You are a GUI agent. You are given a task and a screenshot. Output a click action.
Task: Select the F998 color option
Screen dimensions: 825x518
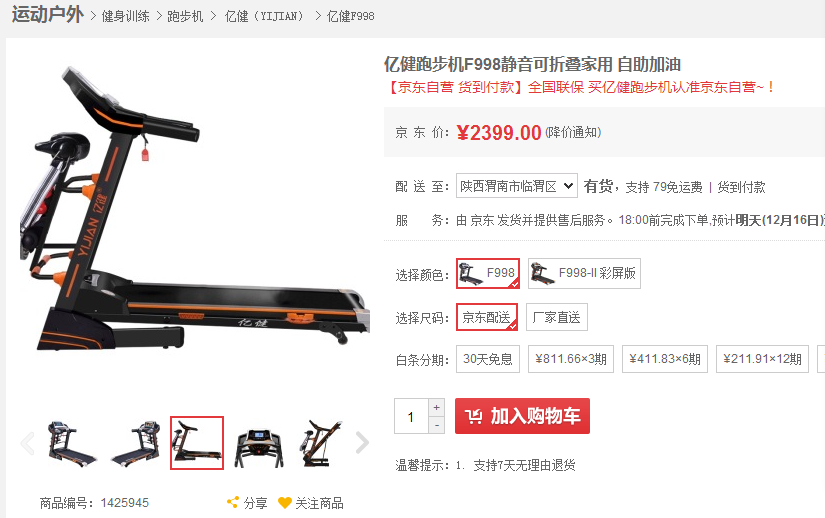click(x=488, y=273)
